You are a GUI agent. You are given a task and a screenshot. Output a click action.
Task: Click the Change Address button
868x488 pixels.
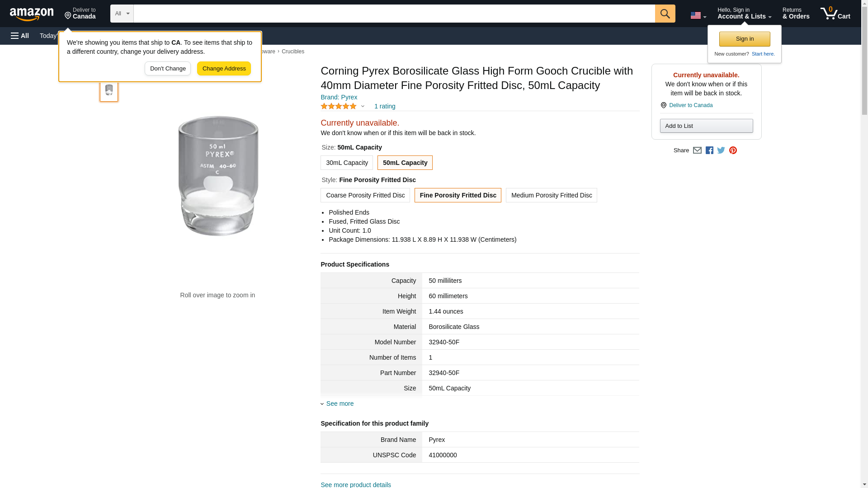(224, 69)
